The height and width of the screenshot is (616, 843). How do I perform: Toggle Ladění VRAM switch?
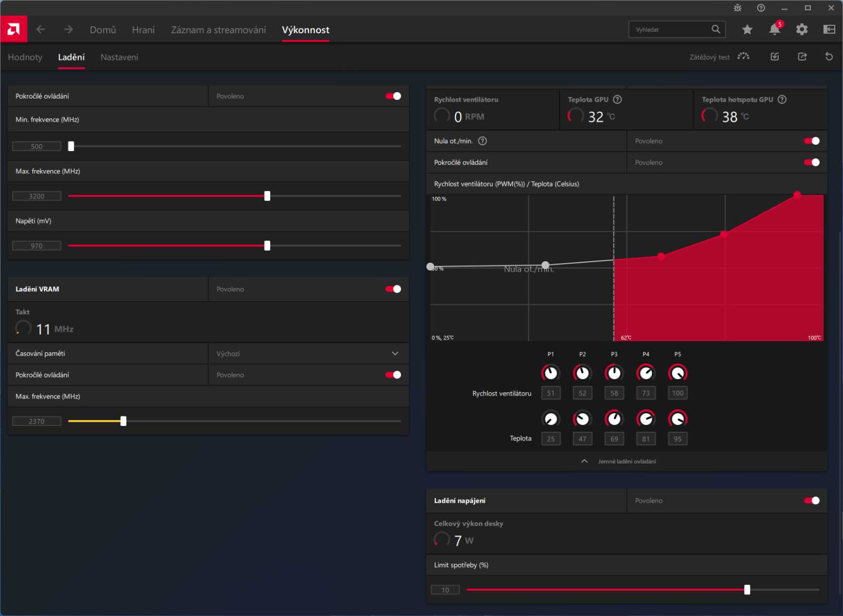393,289
